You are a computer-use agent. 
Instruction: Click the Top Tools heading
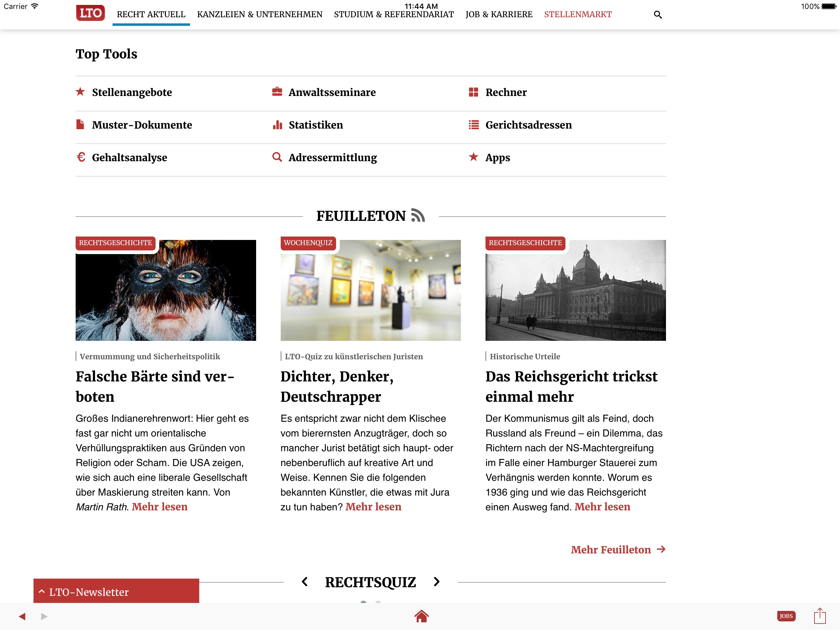coord(106,54)
